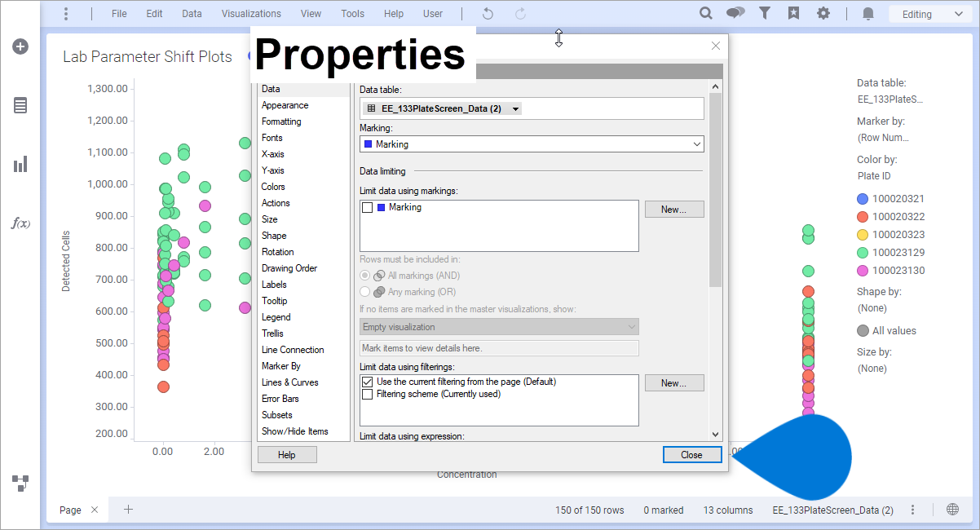Screen dimensions: 980x530
Task: Click Plate ID under Color by in legend
Action: pos(874,176)
